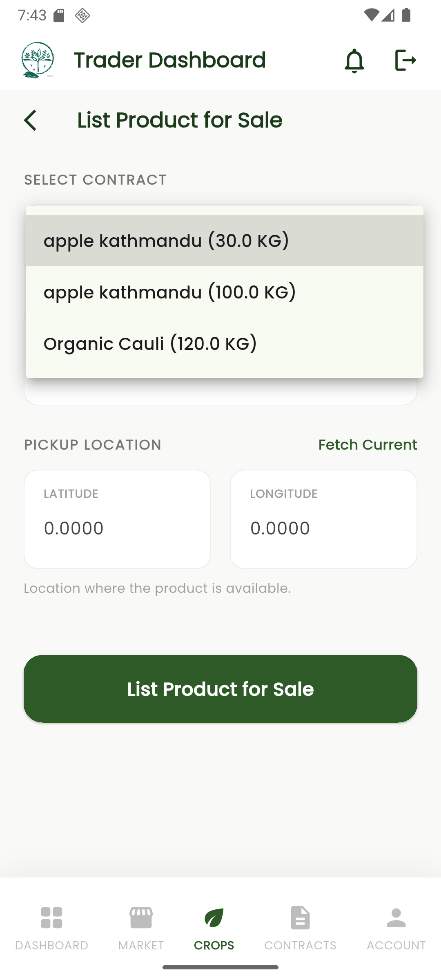The height and width of the screenshot is (980, 441).
Task: Switch to the CONTRACTS tab label
Action: [300, 945]
